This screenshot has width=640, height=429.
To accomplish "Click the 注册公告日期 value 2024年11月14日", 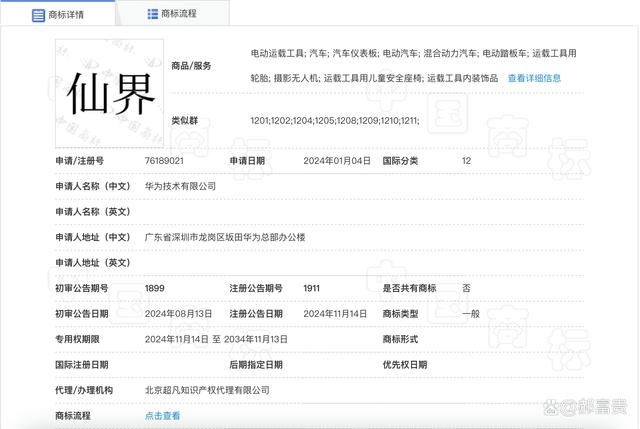I will tap(337, 313).
